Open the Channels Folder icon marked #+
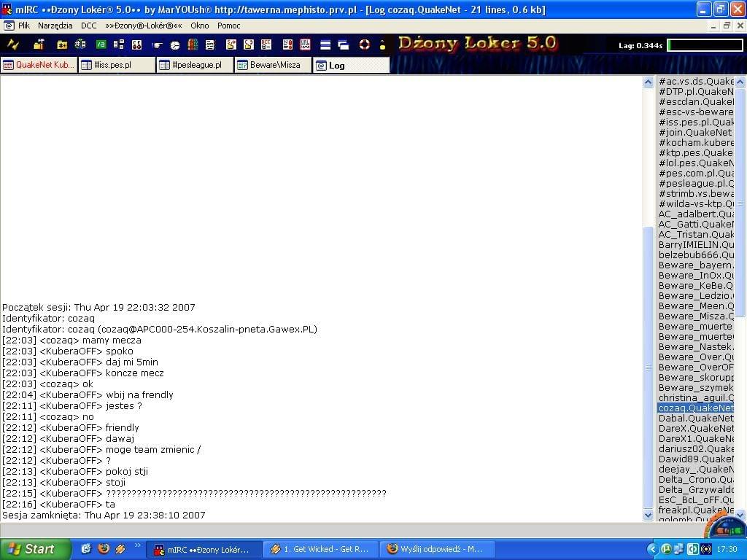The width and height of the screenshot is (747, 560). coord(62,44)
